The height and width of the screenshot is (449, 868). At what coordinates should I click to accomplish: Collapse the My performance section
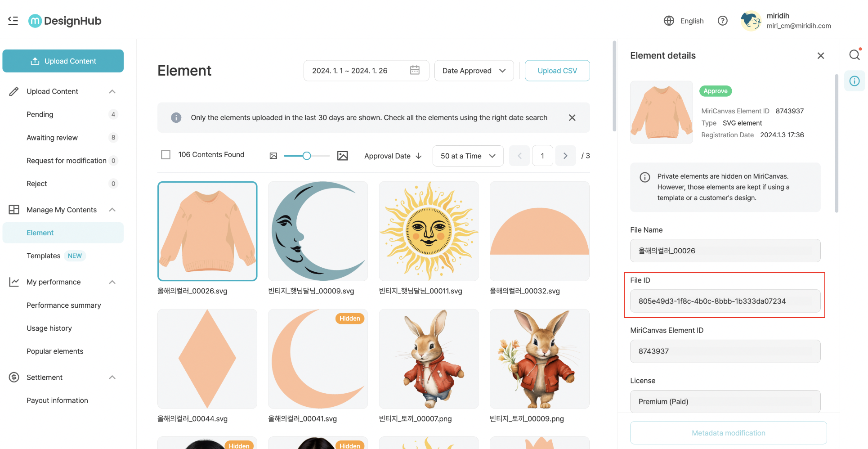click(x=112, y=282)
